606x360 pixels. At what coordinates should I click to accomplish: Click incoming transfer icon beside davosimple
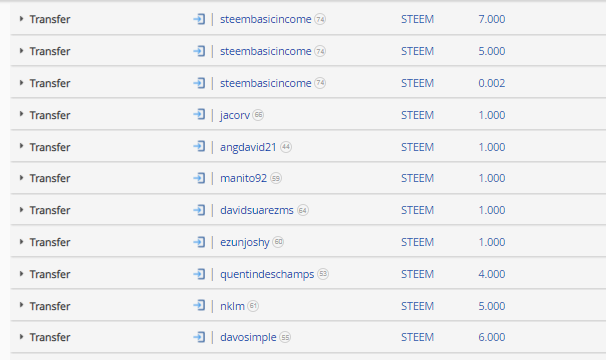tap(199, 337)
